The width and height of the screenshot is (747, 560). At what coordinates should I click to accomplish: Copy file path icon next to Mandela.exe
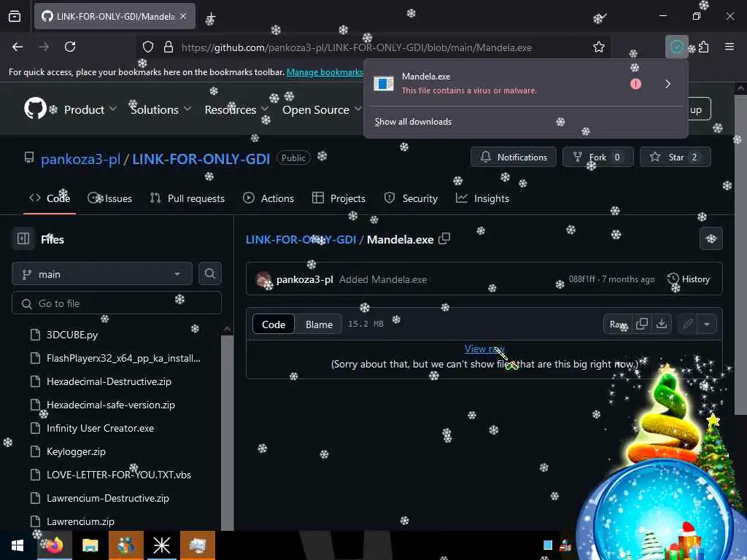pyautogui.click(x=444, y=238)
